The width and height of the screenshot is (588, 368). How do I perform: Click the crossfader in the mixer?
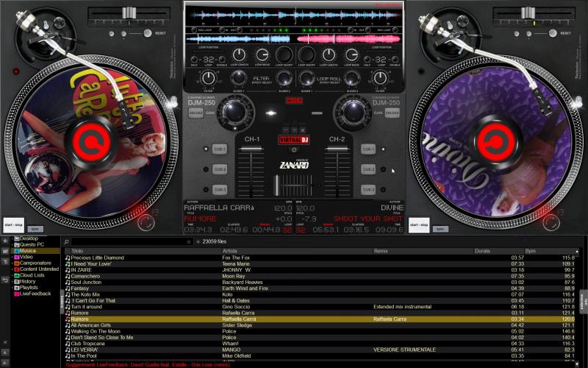coord(277,185)
